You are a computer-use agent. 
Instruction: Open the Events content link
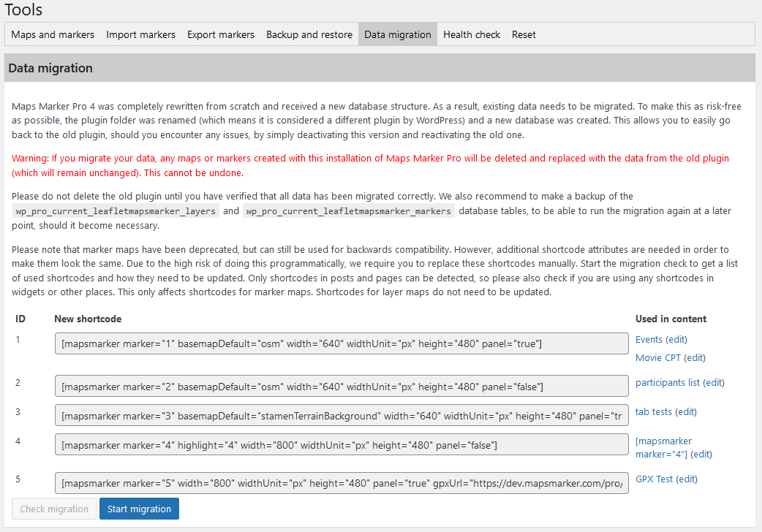(649, 339)
